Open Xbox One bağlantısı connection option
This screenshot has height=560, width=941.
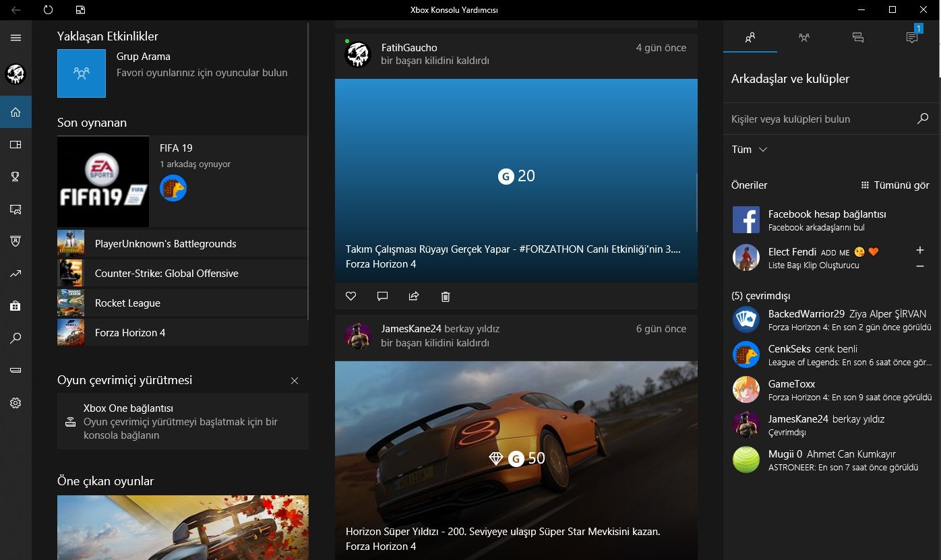(x=183, y=421)
